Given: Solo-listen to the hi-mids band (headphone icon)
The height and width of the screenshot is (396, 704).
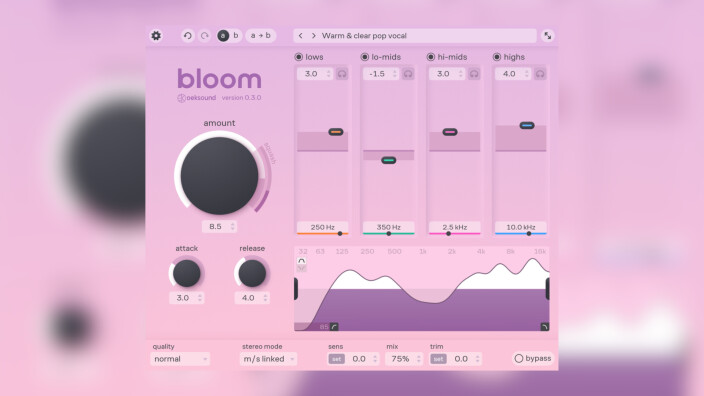Looking at the screenshot, I should tap(474, 74).
